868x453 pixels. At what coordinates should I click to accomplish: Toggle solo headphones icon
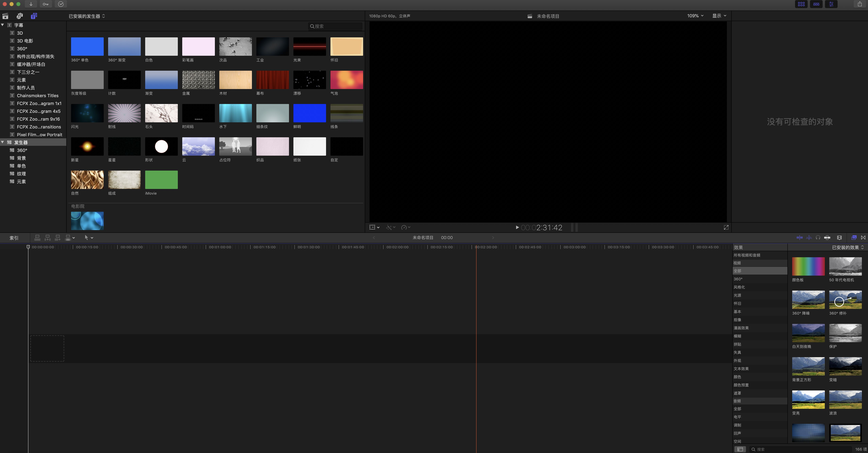click(818, 238)
